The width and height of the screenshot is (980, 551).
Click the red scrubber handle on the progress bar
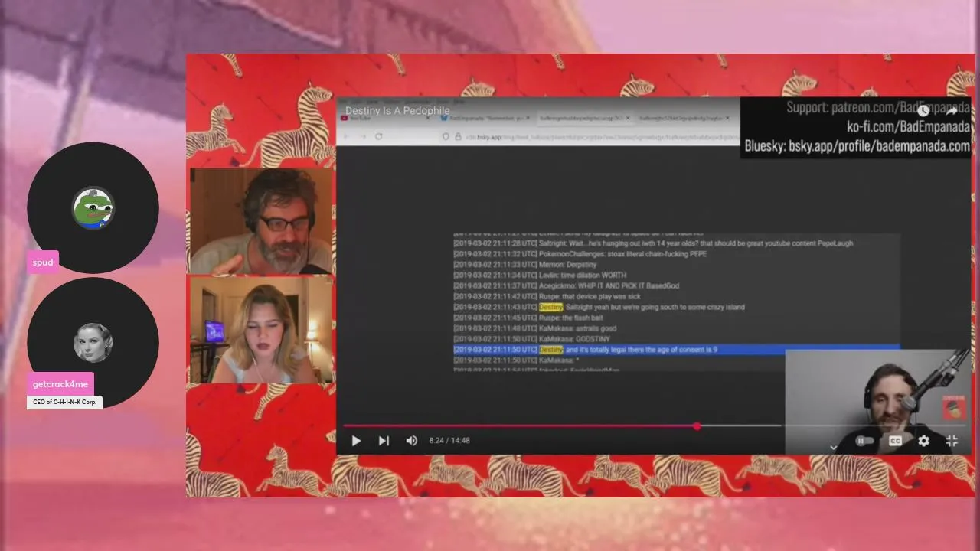coord(697,426)
